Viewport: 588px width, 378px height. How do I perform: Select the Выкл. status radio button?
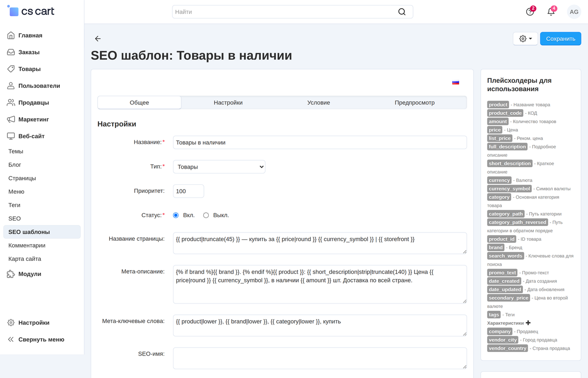pos(206,215)
